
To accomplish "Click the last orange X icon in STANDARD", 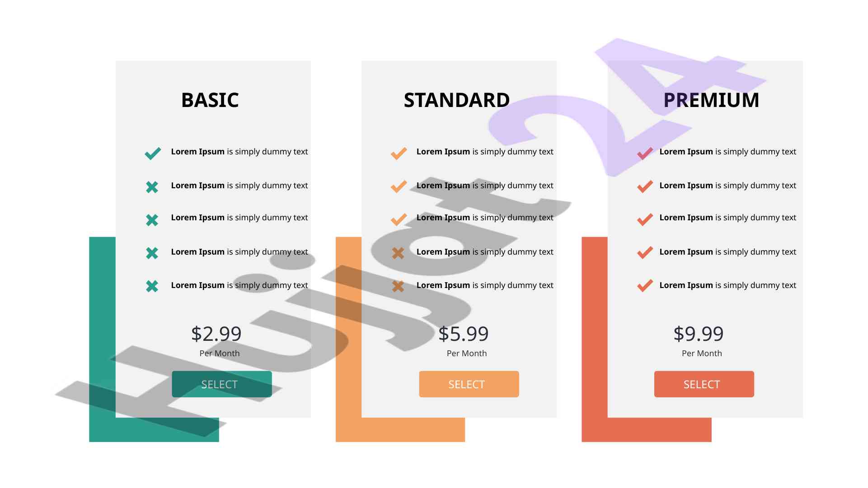I will (398, 286).
